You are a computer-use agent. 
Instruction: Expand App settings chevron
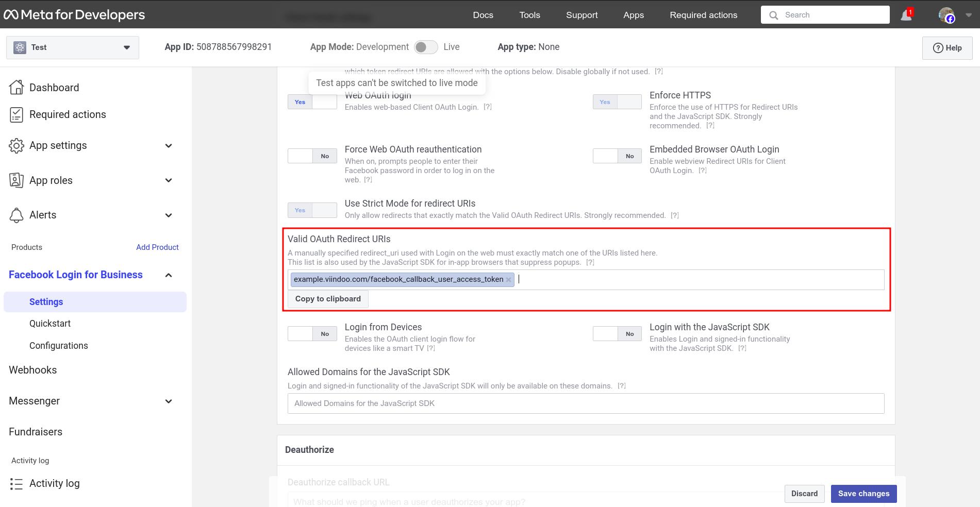pyautogui.click(x=169, y=146)
